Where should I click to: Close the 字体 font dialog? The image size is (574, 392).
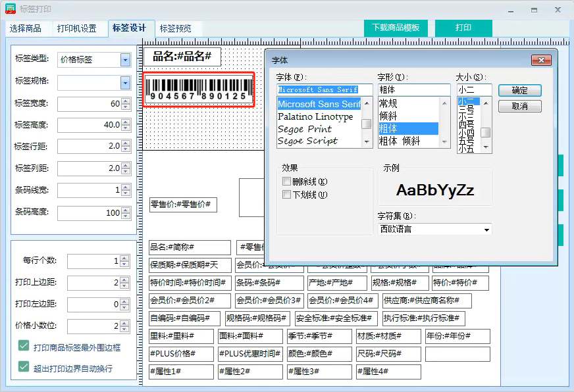click(541, 61)
